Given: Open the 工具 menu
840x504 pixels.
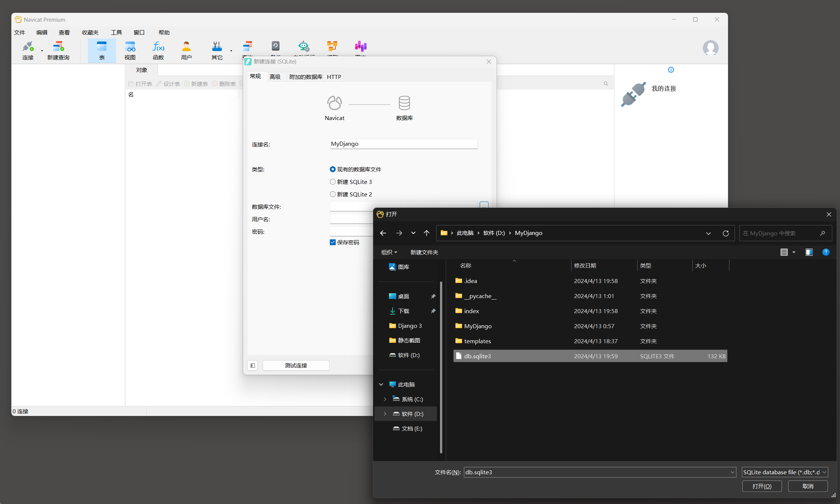Looking at the screenshot, I should (116, 32).
